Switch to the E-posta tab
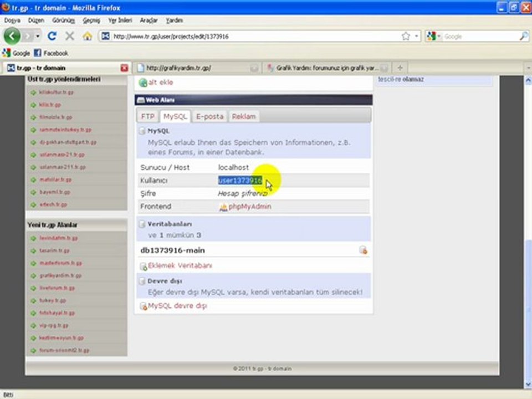The height and width of the screenshot is (399, 532). pyautogui.click(x=209, y=116)
